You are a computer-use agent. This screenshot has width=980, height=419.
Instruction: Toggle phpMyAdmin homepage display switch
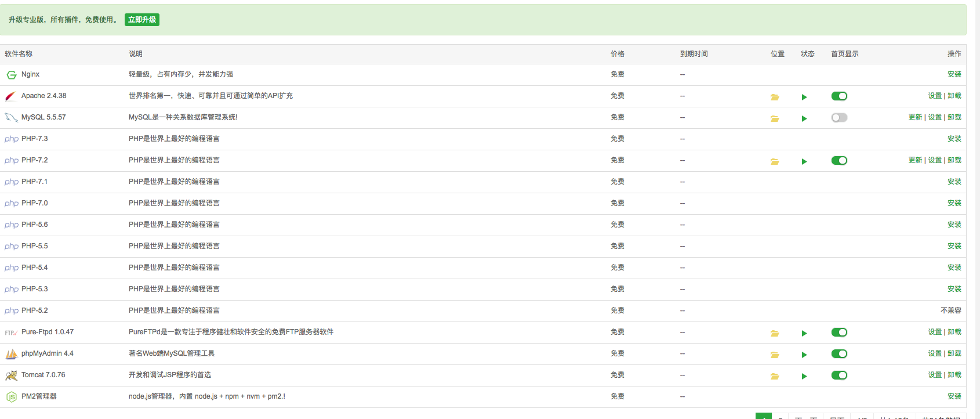tap(839, 354)
